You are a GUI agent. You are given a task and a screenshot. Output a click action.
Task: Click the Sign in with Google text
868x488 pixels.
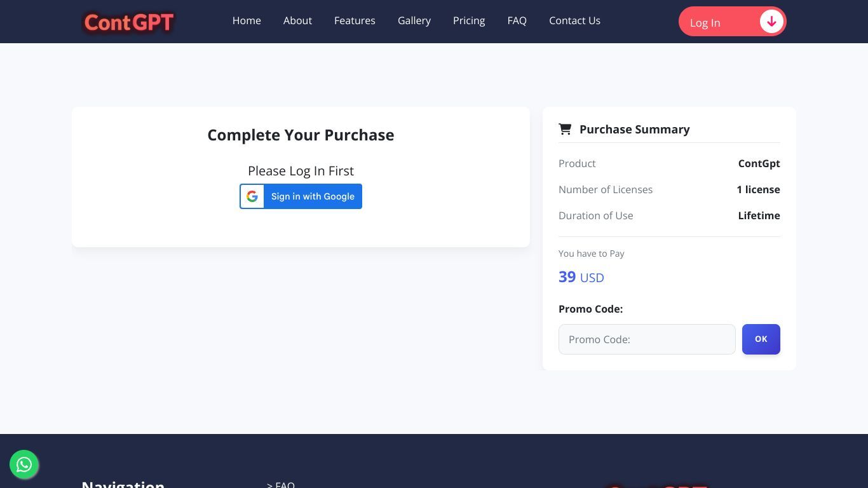[x=313, y=196]
